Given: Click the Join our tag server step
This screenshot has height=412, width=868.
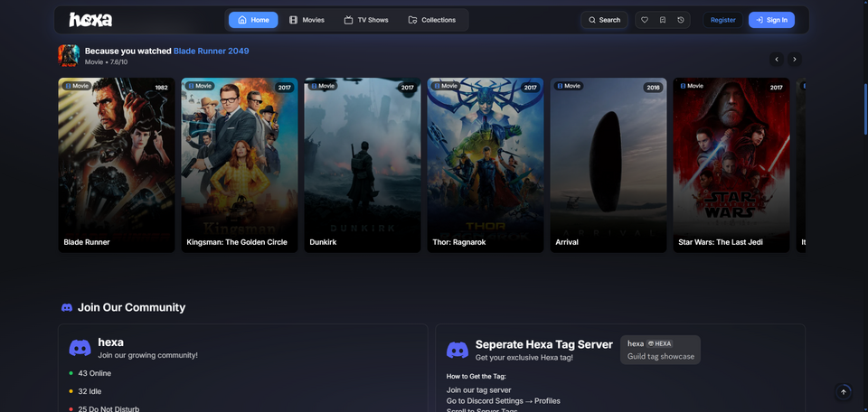Looking at the screenshot, I should pos(479,390).
